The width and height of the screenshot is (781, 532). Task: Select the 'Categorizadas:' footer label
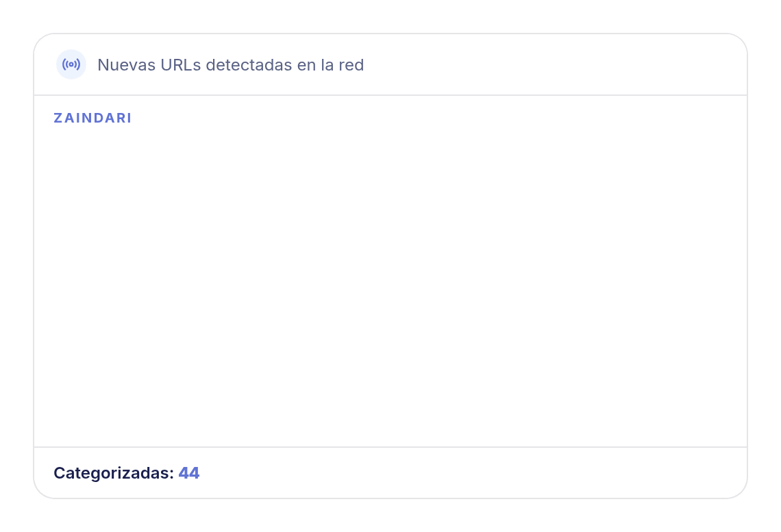[114, 473]
